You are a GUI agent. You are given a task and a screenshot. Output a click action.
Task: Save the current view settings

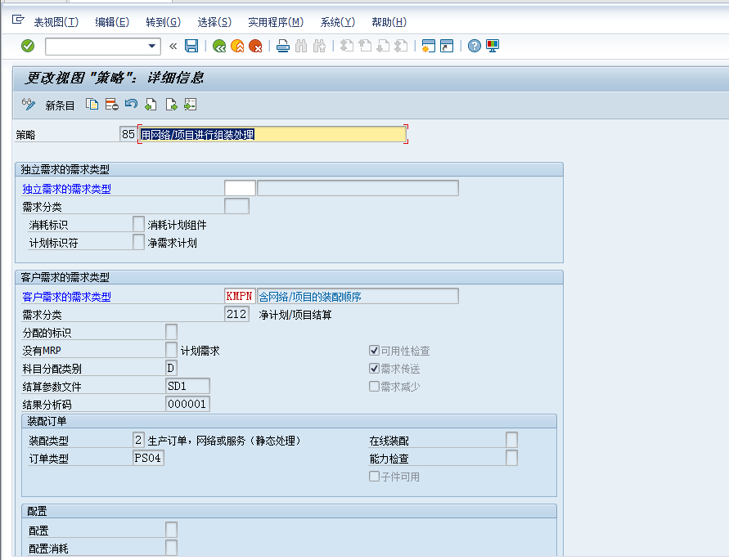191,47
